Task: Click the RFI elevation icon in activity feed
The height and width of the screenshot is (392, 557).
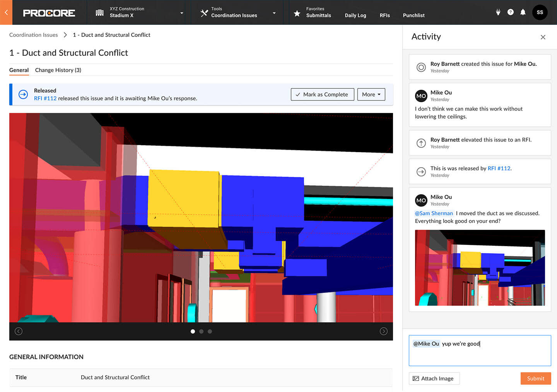Action: coord(421,143)
